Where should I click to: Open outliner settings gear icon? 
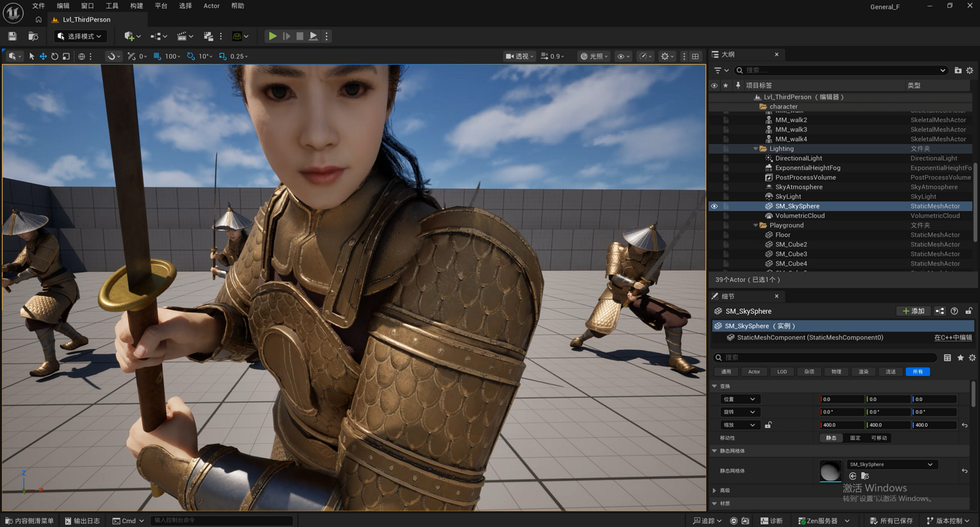point(970,70)
